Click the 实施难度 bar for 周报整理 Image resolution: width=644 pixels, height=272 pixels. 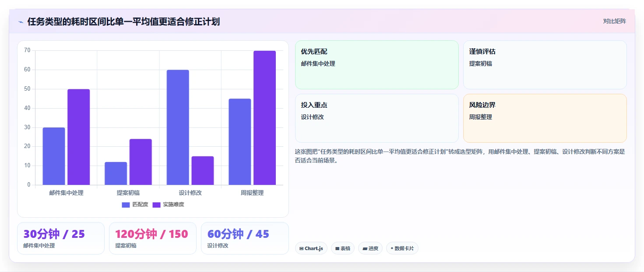[264, 118]
